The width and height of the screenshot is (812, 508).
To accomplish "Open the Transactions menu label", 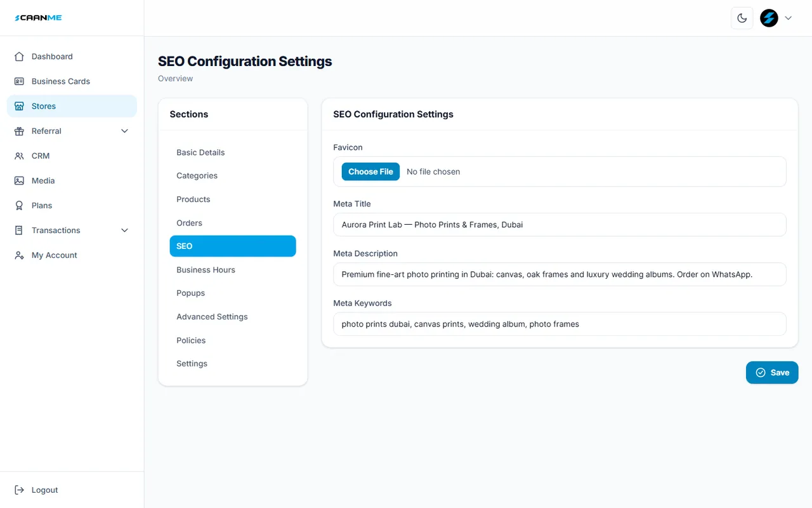I will tap(56, 230).
